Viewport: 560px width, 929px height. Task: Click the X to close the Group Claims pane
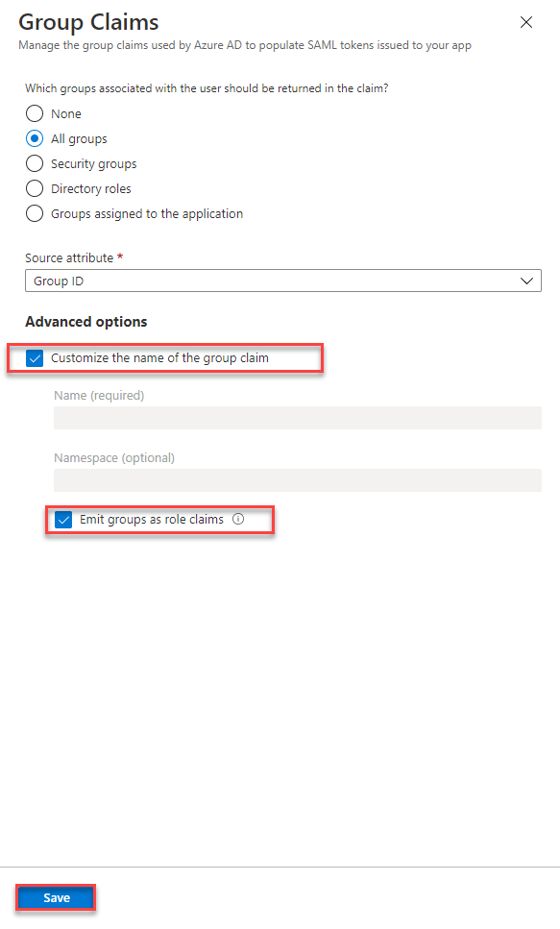[526, 21]
